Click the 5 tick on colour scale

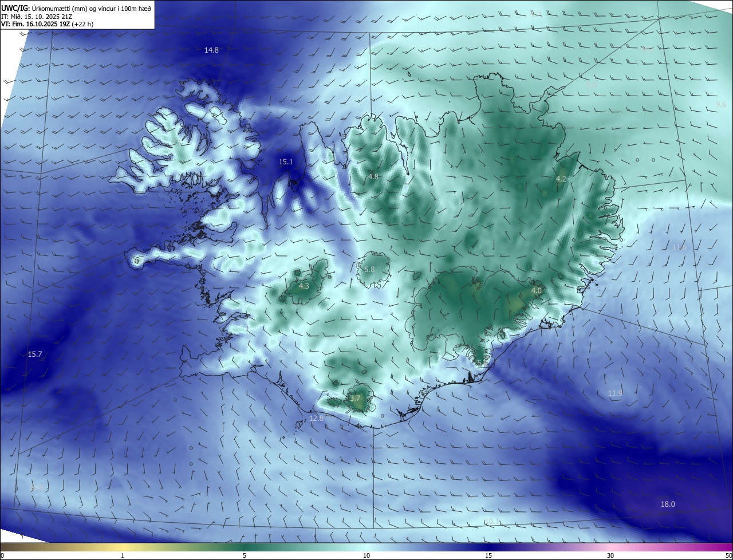[245, 555]
